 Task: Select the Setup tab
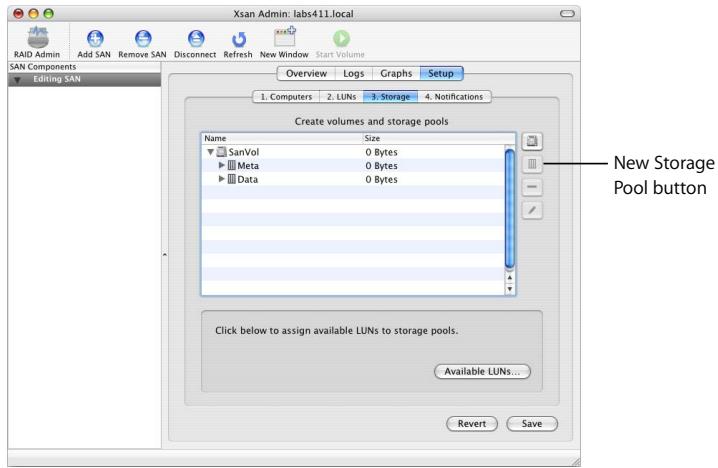click(441, 73)
